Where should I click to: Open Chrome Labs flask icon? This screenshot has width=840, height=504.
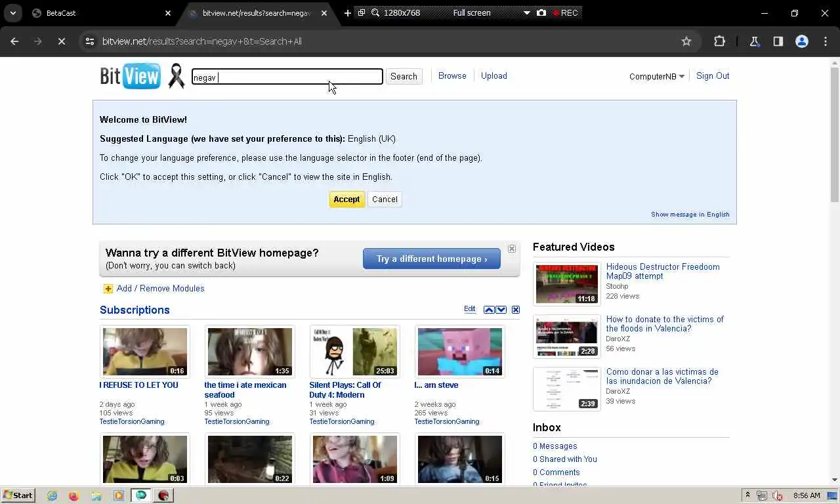tap(754, 41)
